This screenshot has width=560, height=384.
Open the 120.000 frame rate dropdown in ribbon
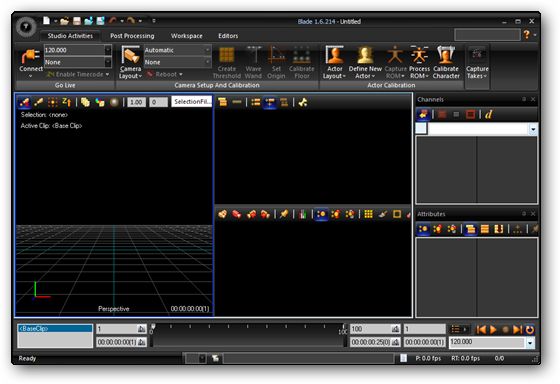click(x=108, y=50)
